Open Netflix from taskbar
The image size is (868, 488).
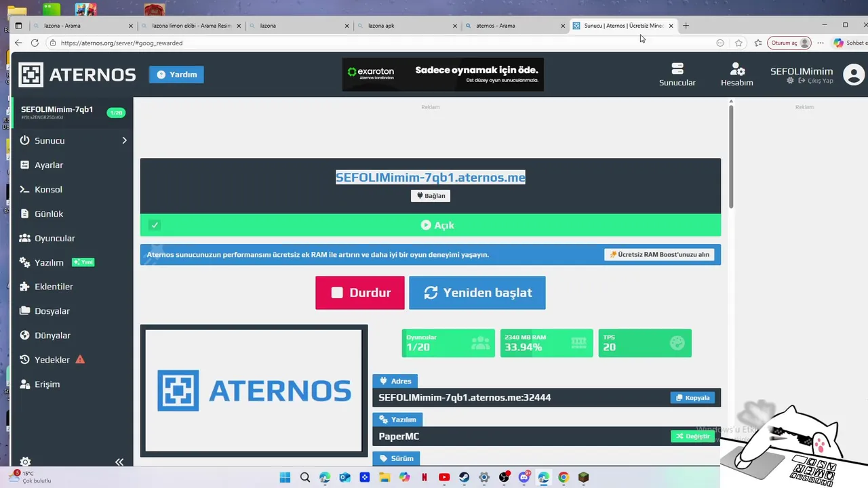[425, 477]
